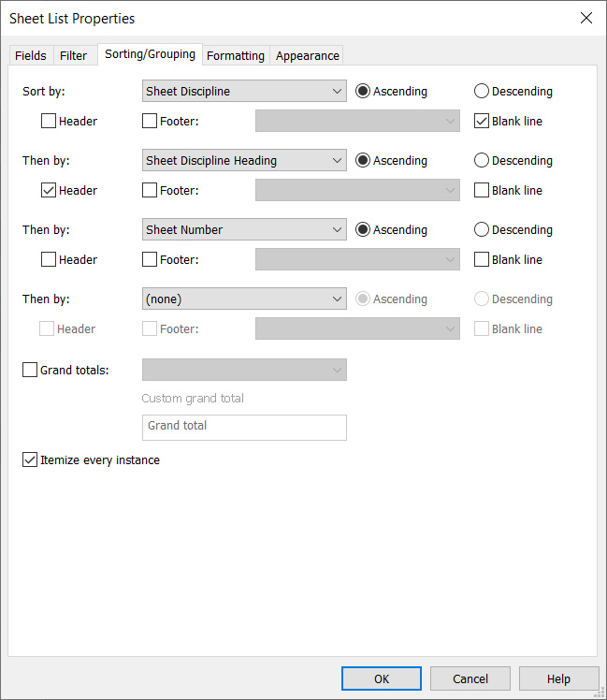Enable Footer for Sheet Number sort
Screen dimensions: 607x700
(150, 260)
